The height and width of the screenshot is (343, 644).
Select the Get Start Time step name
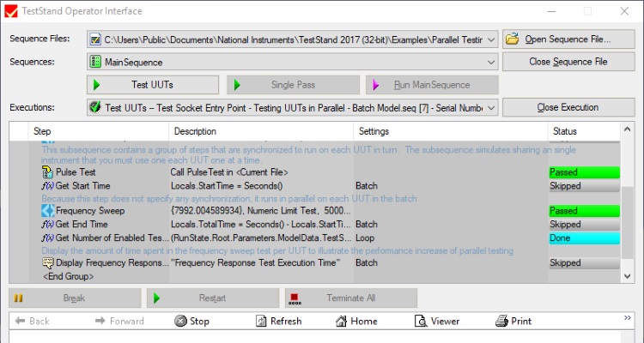tap(82, 186)
